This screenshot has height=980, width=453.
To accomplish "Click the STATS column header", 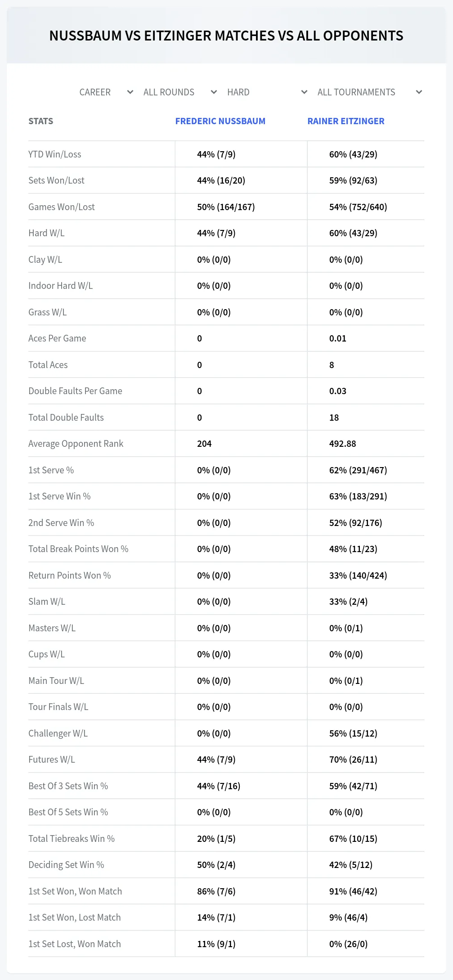I will tap(41, 121).
